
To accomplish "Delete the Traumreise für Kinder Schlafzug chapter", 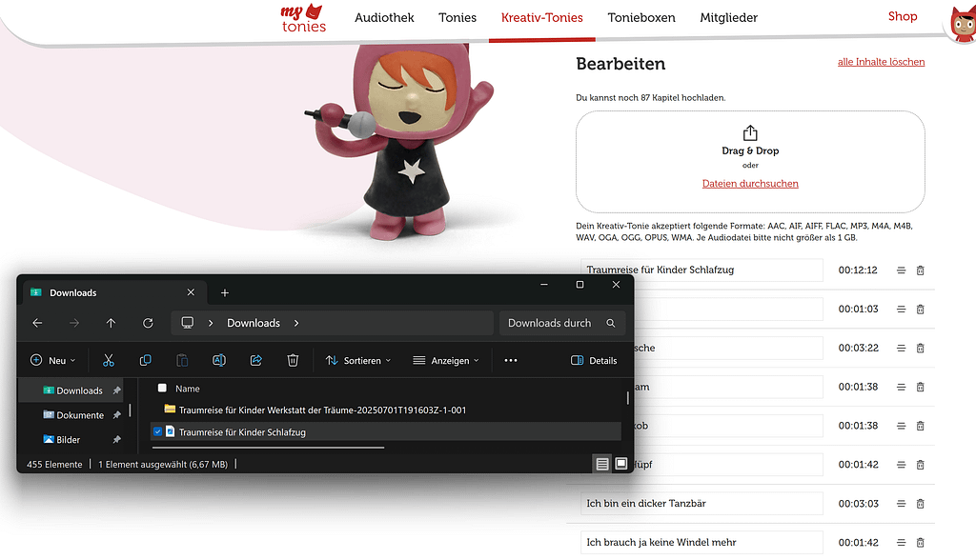I will click(920, 270).
